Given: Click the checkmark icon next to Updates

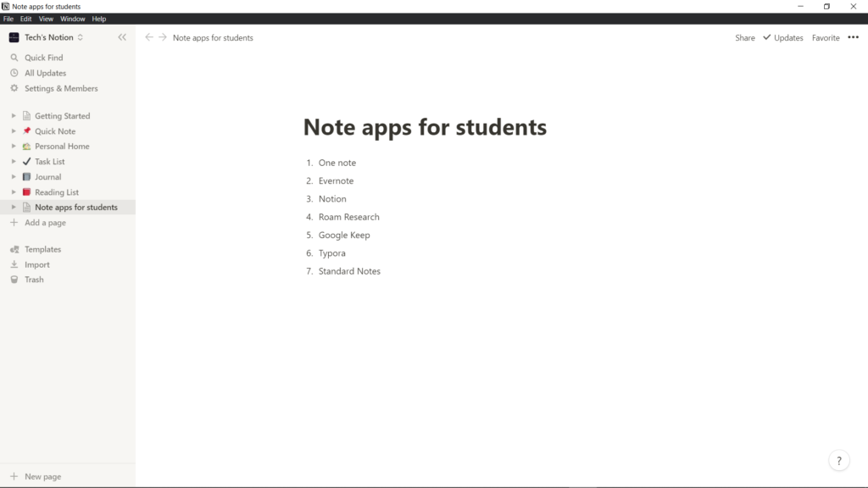Looking at the screenshot, I should coord(766,37).
